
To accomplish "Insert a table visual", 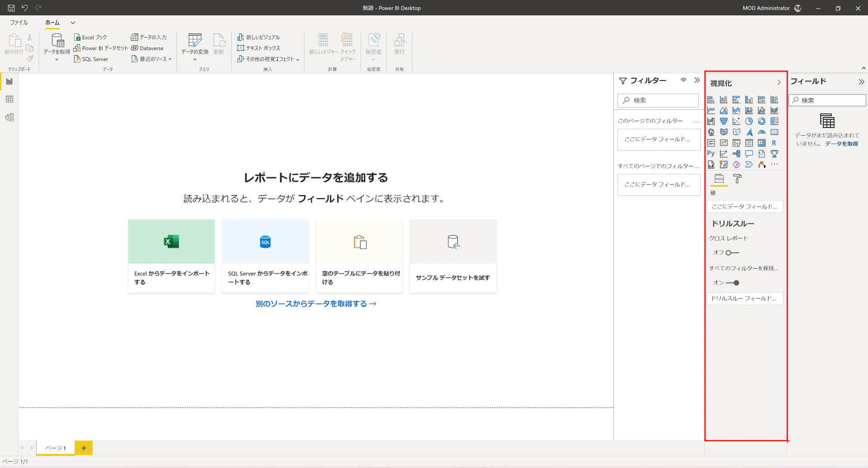I will (x=749, y=143).
